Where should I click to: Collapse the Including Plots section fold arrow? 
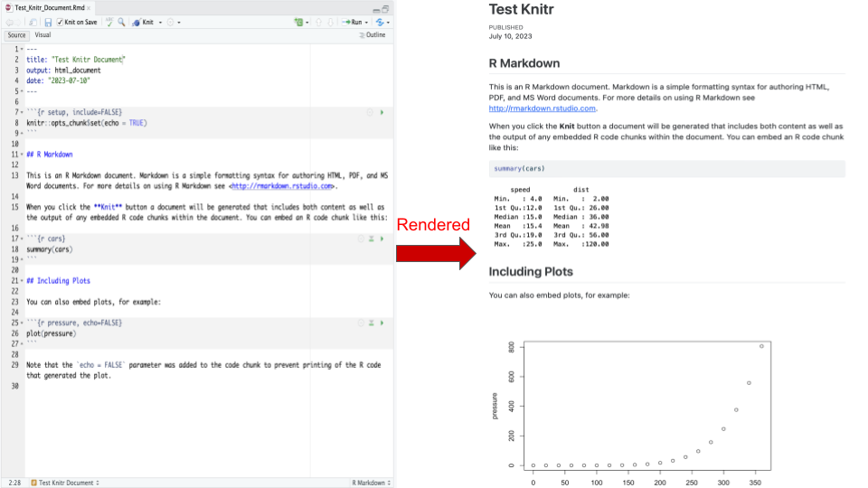pos(22,281)
